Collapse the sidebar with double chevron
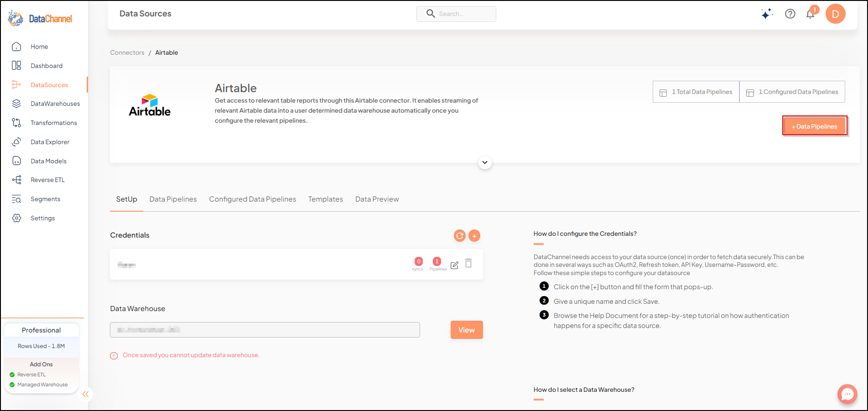The height and width of the screenshot is (411, 868). tap(86, 394)
